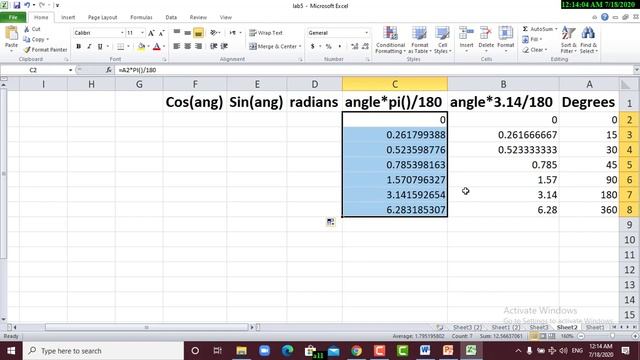The image size is (640, 360).
Task: Align text to the top of cell
Action: click(x=177, y=32)
